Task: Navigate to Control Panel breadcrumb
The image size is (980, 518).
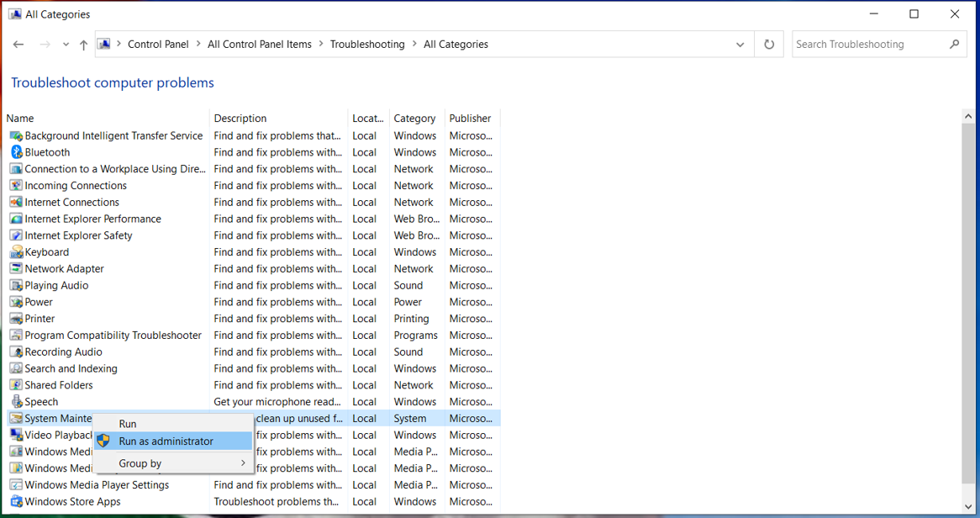Action: [x=158, y=45]
